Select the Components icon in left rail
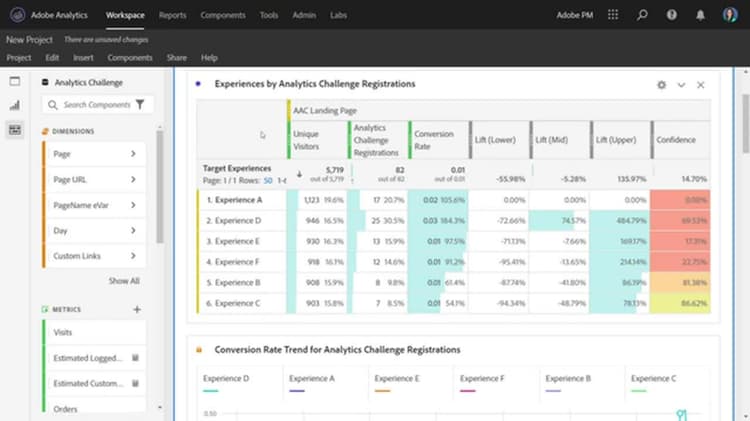750x421 pixels. click(x=15, y=130)
